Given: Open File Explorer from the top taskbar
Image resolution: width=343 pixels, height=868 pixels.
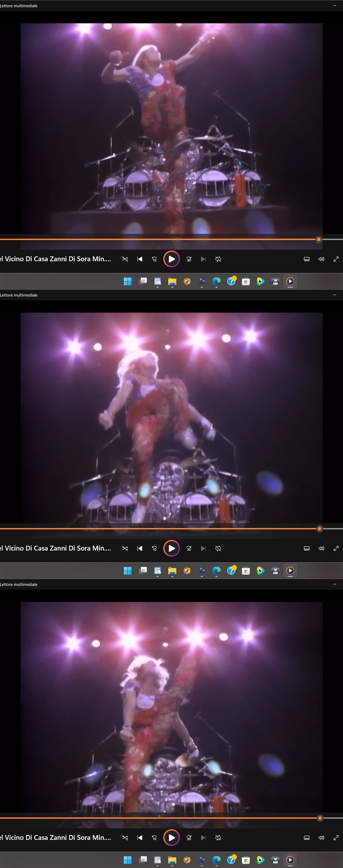Looking at the screenshot, I should click(x=172, y=281).
